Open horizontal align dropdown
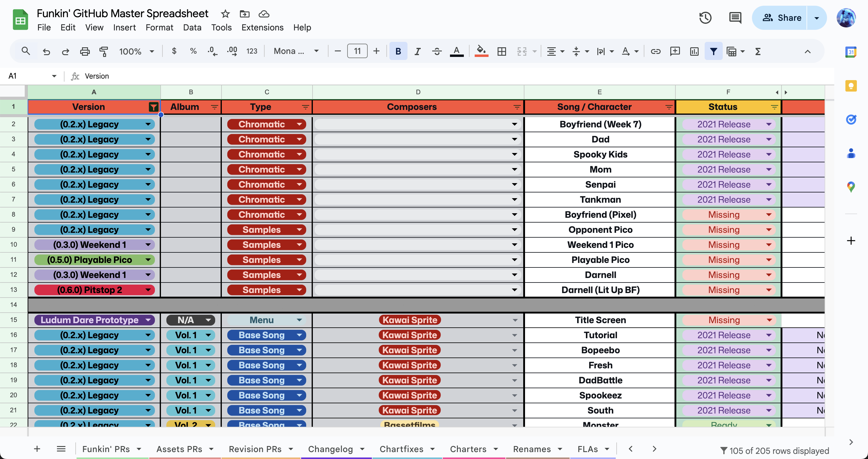The width and height of the screenshot is (868, 459). (555, 51)
